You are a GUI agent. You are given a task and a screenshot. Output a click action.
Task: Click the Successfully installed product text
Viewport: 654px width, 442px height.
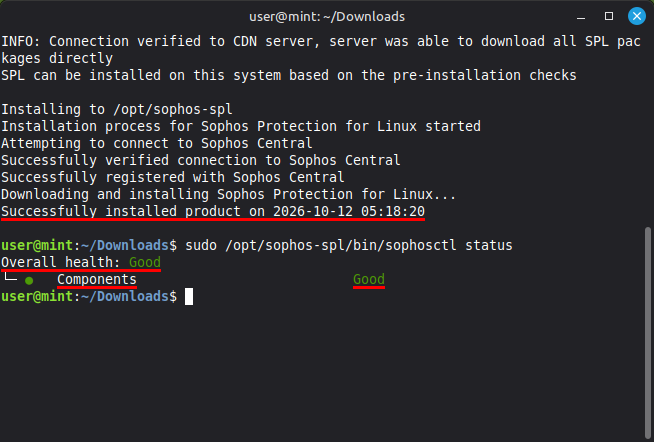121,211
